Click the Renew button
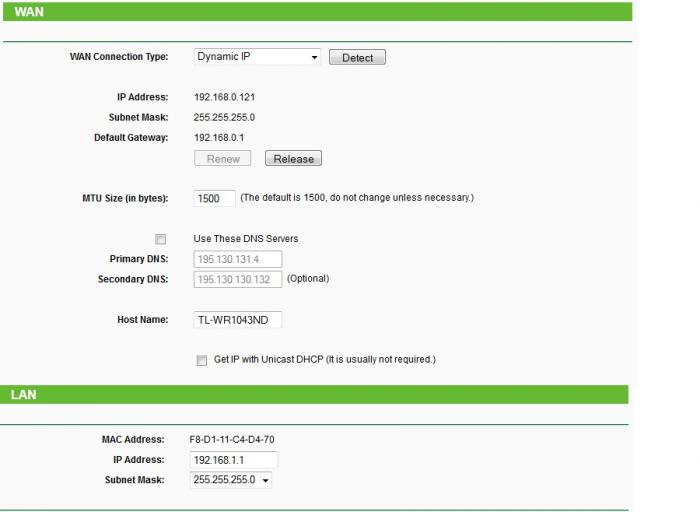The width and height of the screenshot is (700, 512). tap(222, 158)
